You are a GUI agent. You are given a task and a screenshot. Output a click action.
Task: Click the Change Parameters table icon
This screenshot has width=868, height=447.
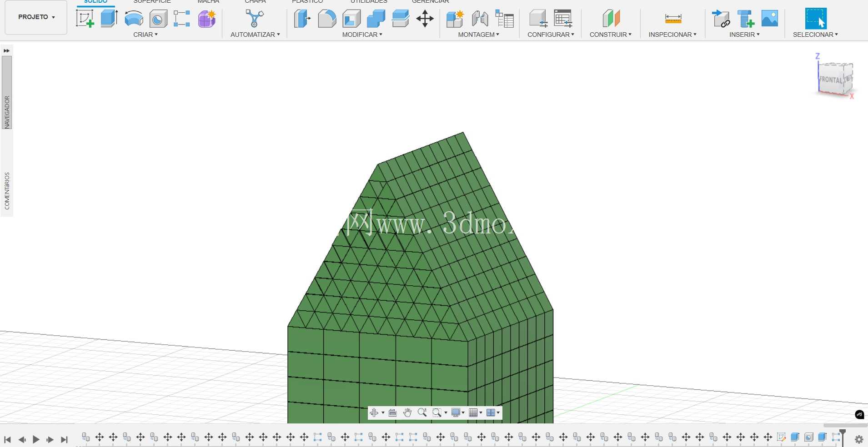(563, 19)
